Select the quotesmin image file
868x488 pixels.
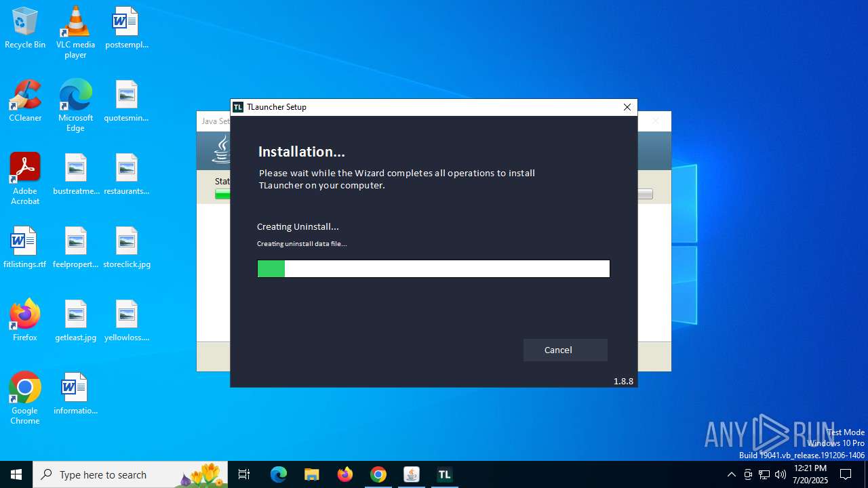coord(127,101)
